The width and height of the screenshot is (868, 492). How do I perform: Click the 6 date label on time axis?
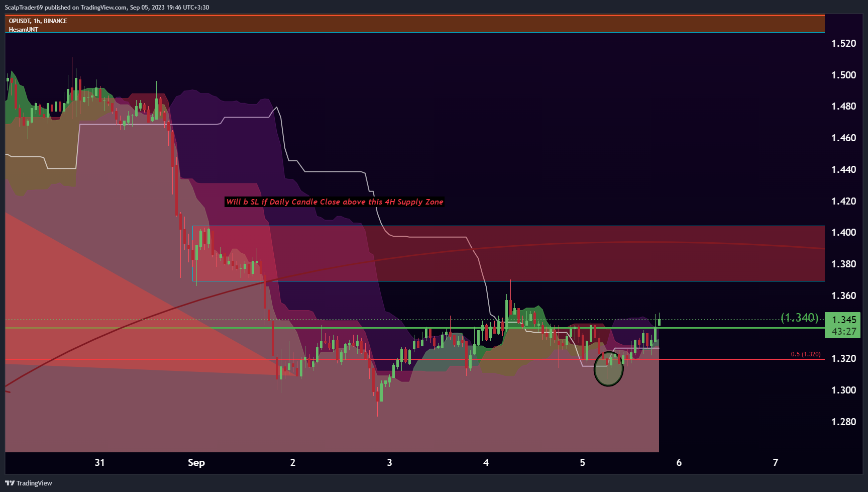[x=679, y=463]
